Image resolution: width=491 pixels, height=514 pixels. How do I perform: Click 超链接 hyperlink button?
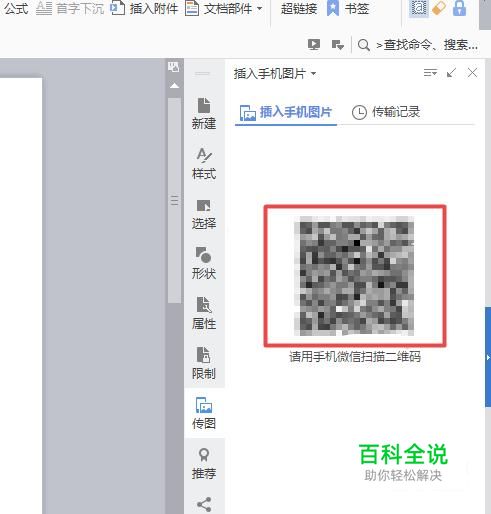click(x=299, y=8)
